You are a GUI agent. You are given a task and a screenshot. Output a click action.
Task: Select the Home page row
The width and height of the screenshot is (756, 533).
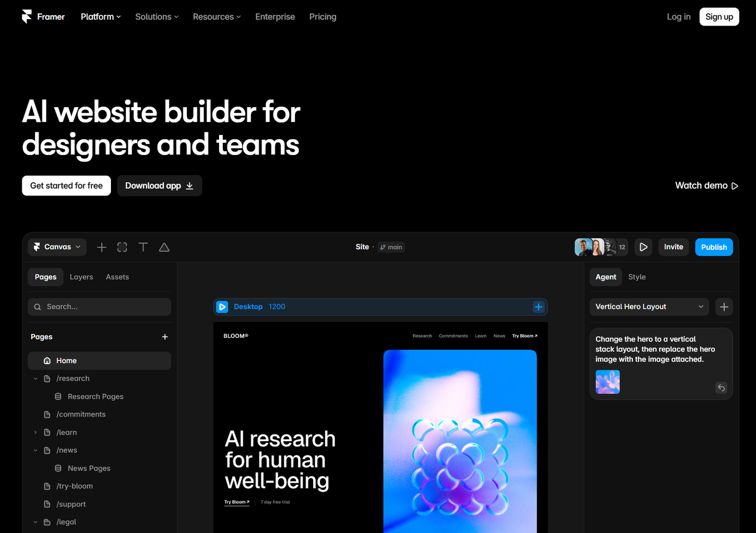(x=100, y=361)
